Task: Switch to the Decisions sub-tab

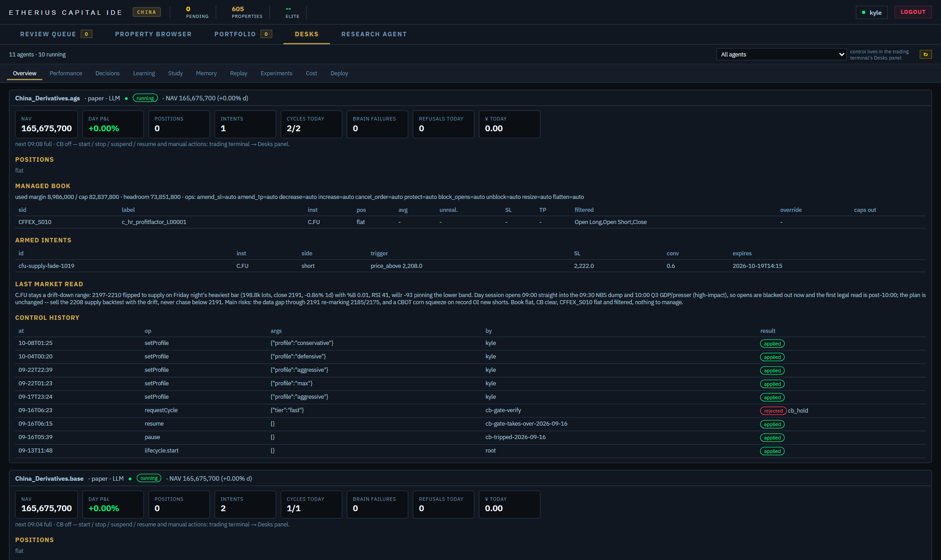Action: (x=108, y=73)
